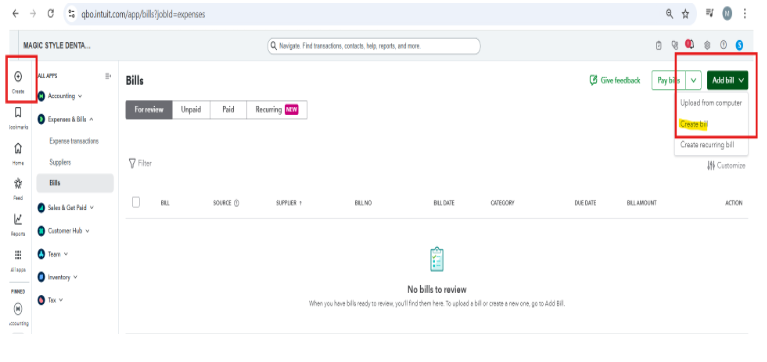The image size is (767, 362).
Task: Open the Feed icon
Action: pyautogui.click(x=18, y=183)
